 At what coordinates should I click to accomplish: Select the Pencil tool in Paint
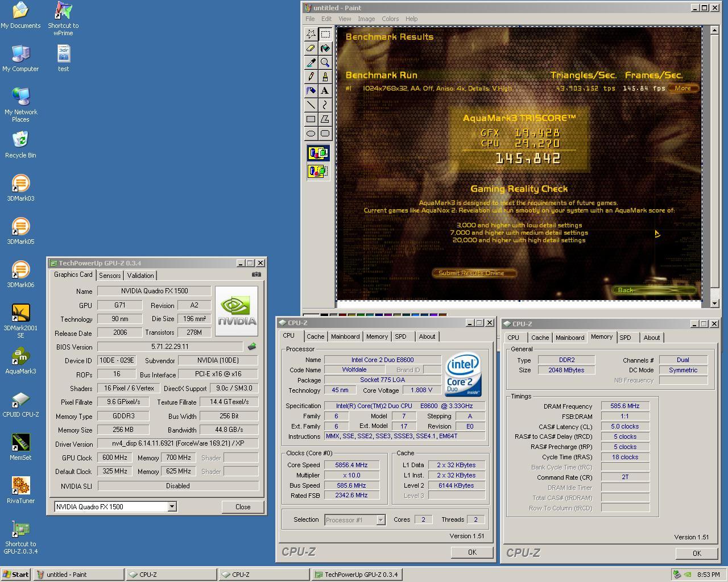click(x=311, y=77)
